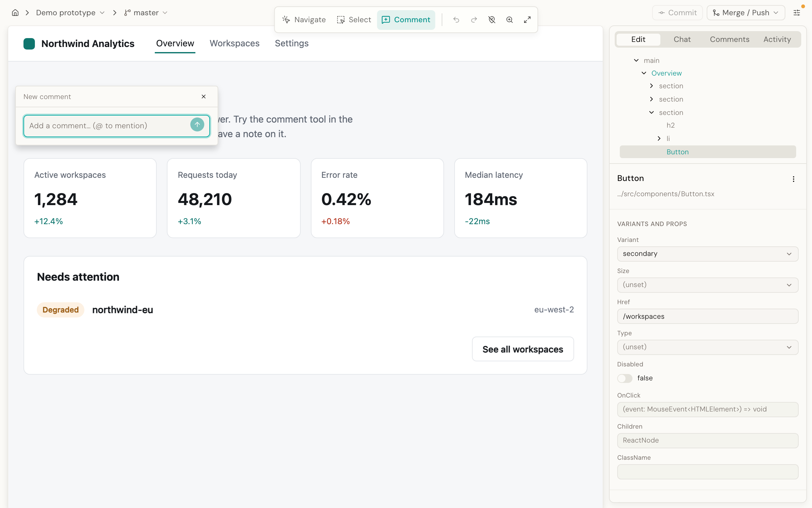
Task: Open the Size dropdown
Action: click(708, 285)
